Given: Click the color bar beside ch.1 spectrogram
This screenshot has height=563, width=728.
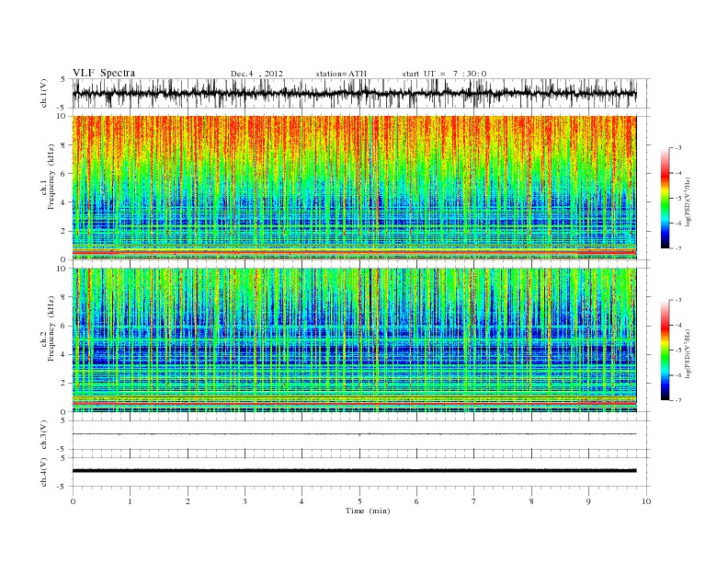Looking at the screenshot, I should (x=665, y=198).
